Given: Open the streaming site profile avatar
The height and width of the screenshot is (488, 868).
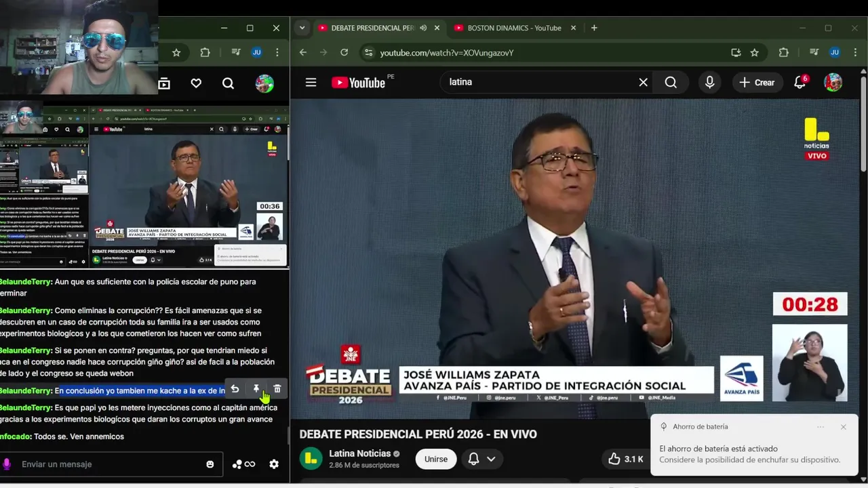Looking at the screenshot, I should [x=264, y=83].
